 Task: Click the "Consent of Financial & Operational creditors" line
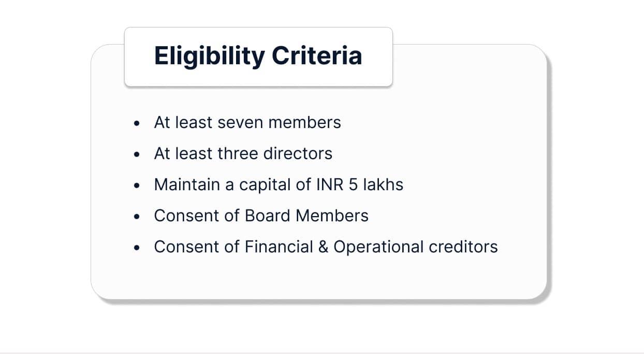pyautogui.click(x=326, y=247)
